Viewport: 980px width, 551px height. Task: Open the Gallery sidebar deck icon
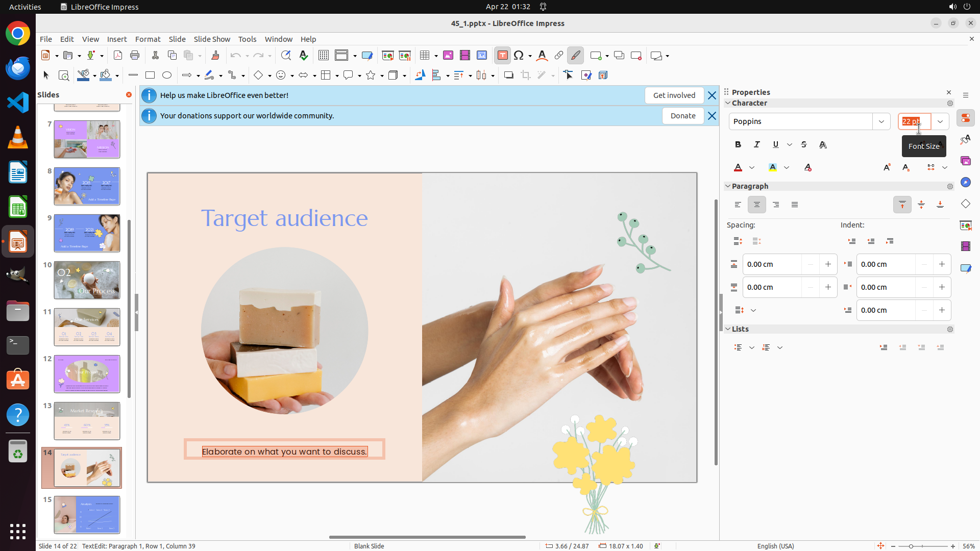point(966,161)
